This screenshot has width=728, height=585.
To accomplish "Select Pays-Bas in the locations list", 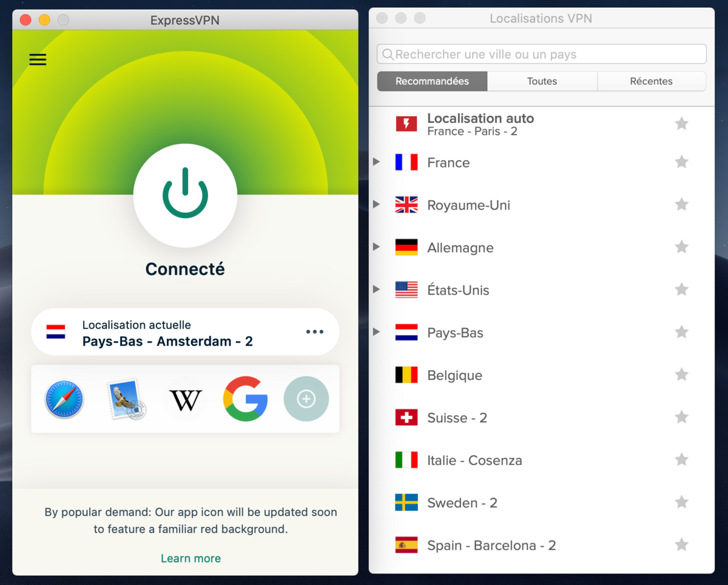I will click(455, 333).
